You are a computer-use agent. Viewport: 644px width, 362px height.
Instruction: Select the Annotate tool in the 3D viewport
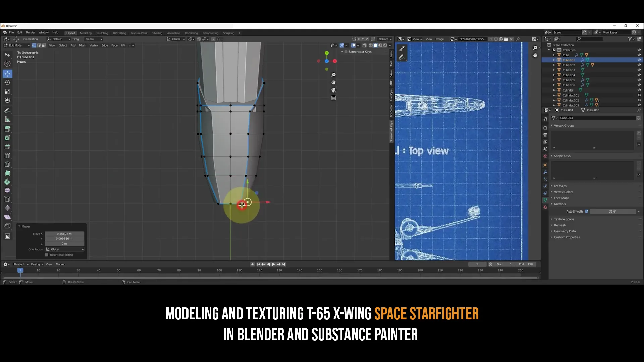7,110
